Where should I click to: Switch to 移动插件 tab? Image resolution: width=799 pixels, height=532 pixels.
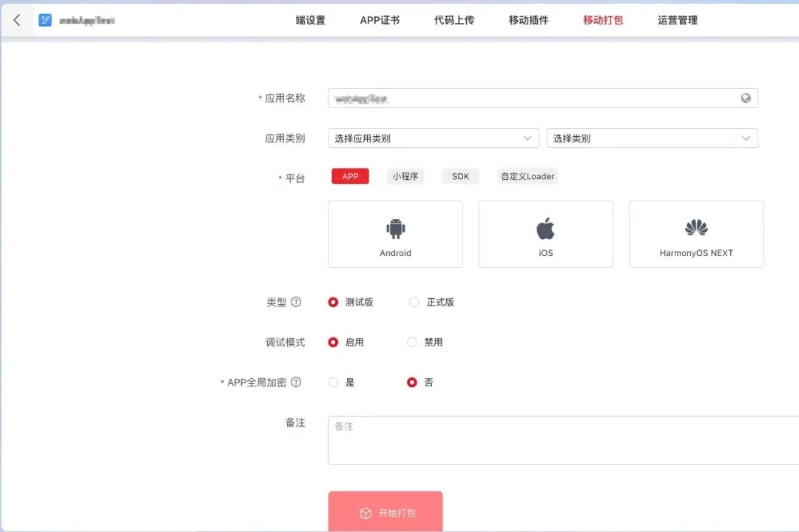pyautogui.click(x=528, y=21)
